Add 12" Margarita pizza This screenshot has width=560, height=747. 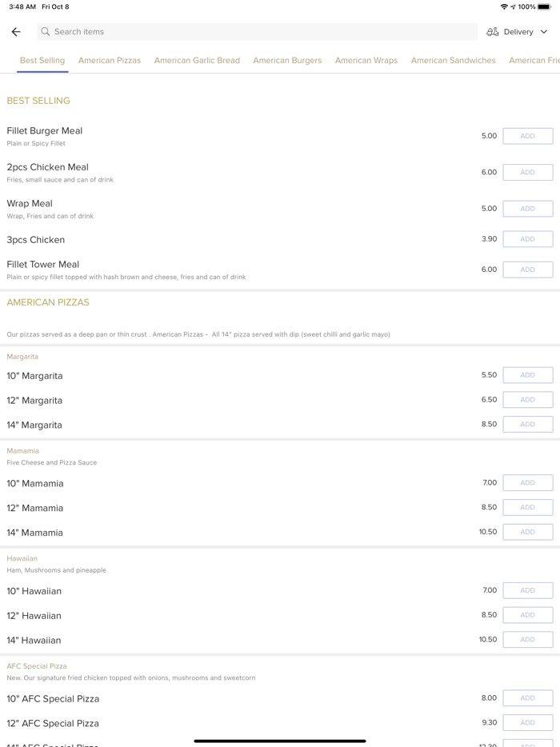(x=527, y=400)
